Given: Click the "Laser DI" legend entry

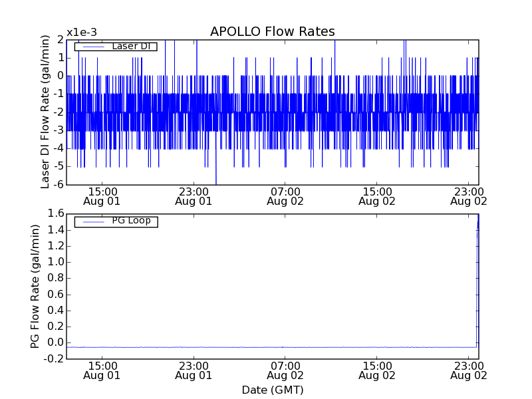Looking at the screenshot, I should pyautogui.click(x=116, y=47).
